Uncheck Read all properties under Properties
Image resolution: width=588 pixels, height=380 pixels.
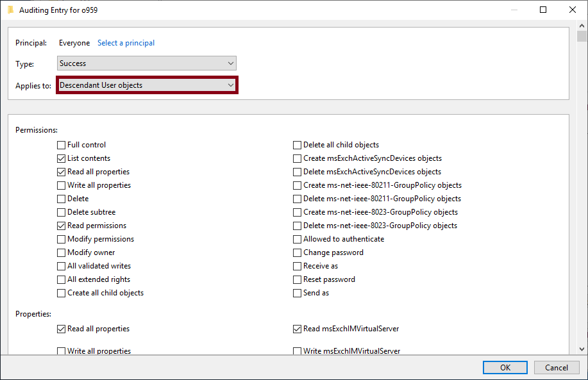61,329
